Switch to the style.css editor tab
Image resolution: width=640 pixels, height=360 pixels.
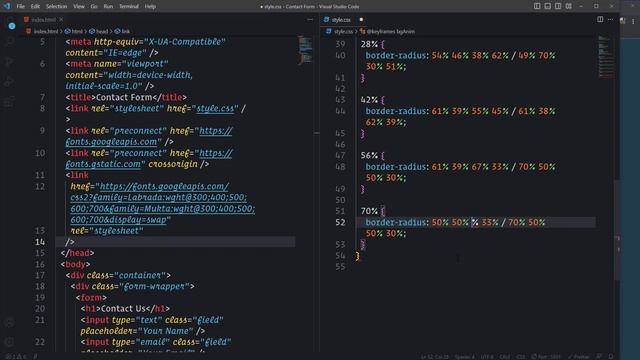coord(341,20)
